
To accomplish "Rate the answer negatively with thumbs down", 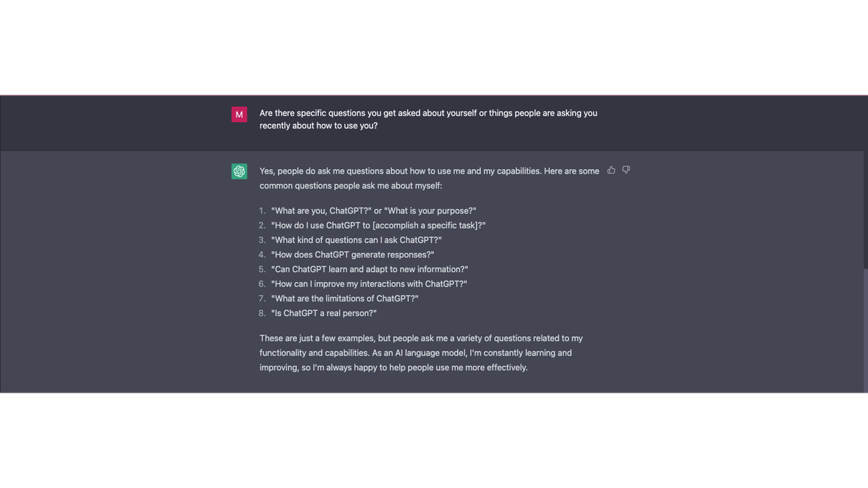I will coord(626,169).
